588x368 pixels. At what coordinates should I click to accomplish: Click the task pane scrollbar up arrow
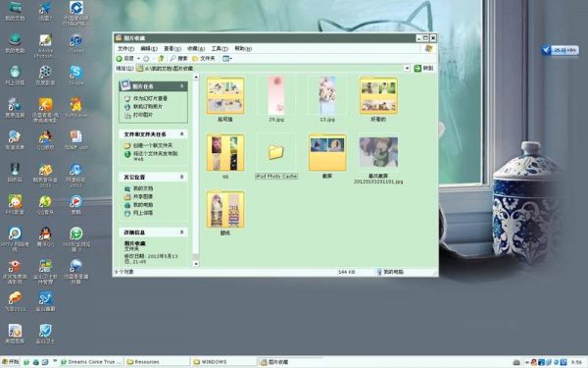point(196,77)
